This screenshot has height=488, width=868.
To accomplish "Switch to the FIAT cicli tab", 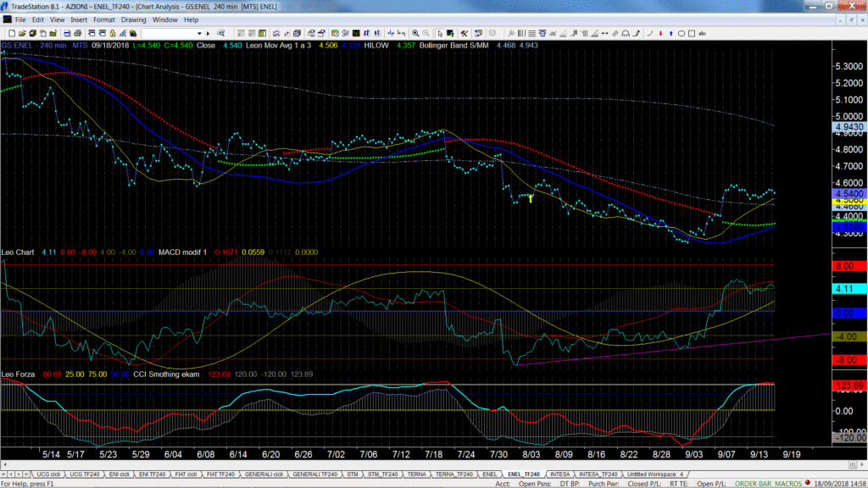I will [186, 474].
